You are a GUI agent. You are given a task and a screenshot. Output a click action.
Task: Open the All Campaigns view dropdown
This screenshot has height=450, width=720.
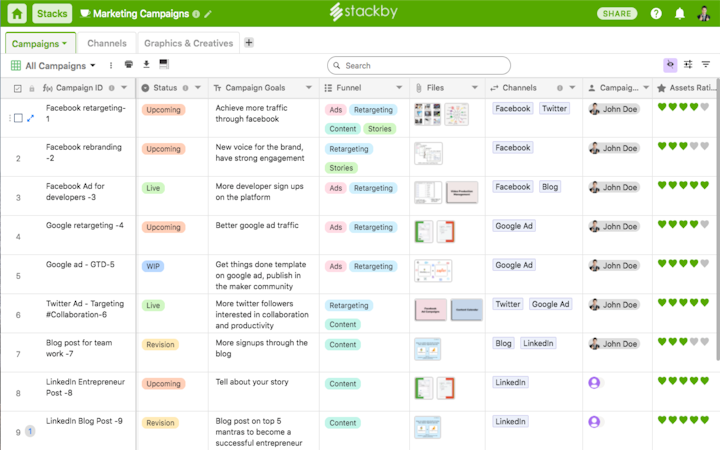click(x=53, y=66)
